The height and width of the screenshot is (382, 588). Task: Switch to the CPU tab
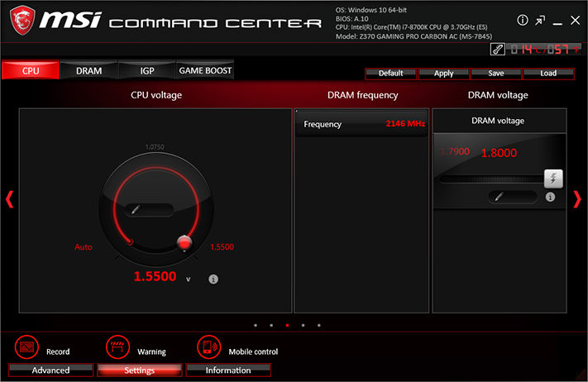(31, 70)
